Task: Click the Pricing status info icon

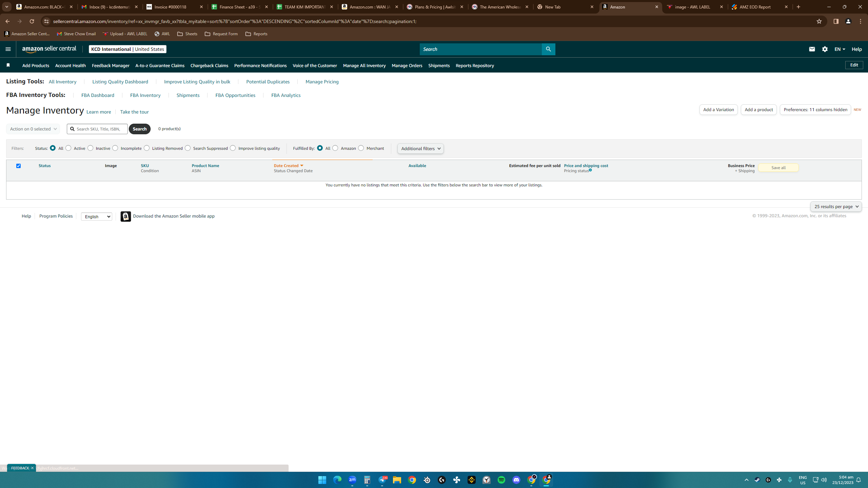Action: [590, 170]
